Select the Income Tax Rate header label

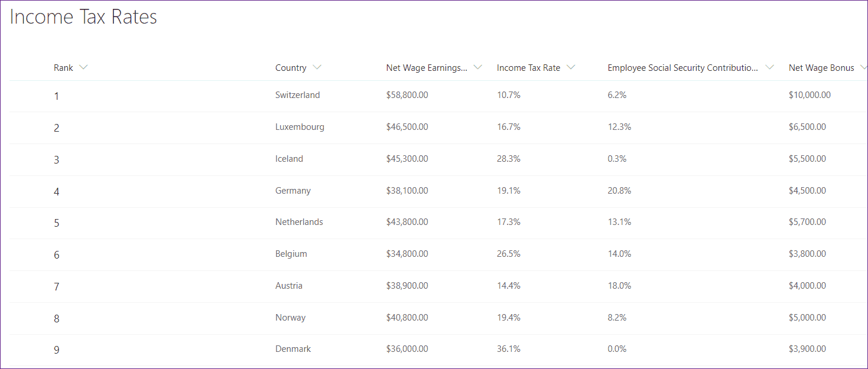click(x=528, y=68)
